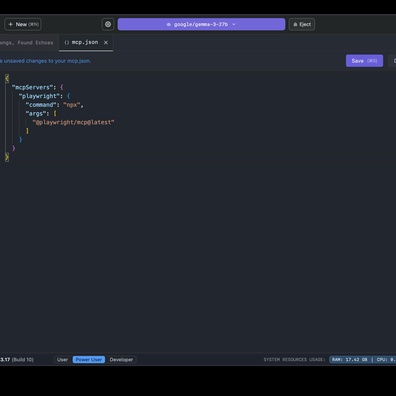Close the mcp.json tab
Image resolution: width=396 pixels, height=396 pixels.
(x=106, y=42)
